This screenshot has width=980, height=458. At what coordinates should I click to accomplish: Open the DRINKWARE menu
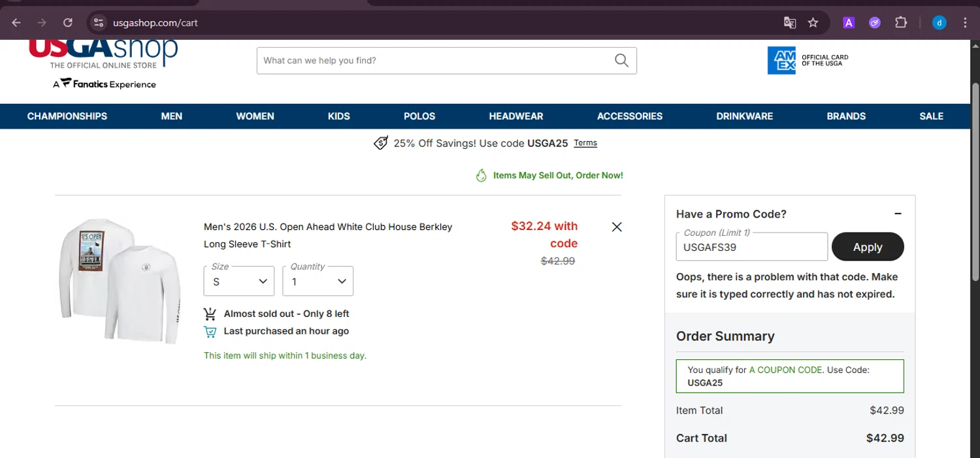[745, 116]
